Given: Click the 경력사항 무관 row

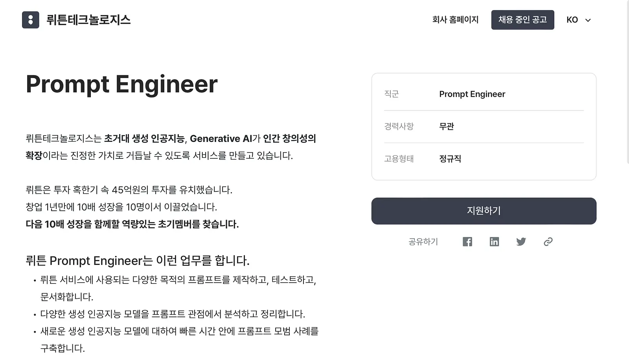Looking at the screenshot, I should [484, 127].
